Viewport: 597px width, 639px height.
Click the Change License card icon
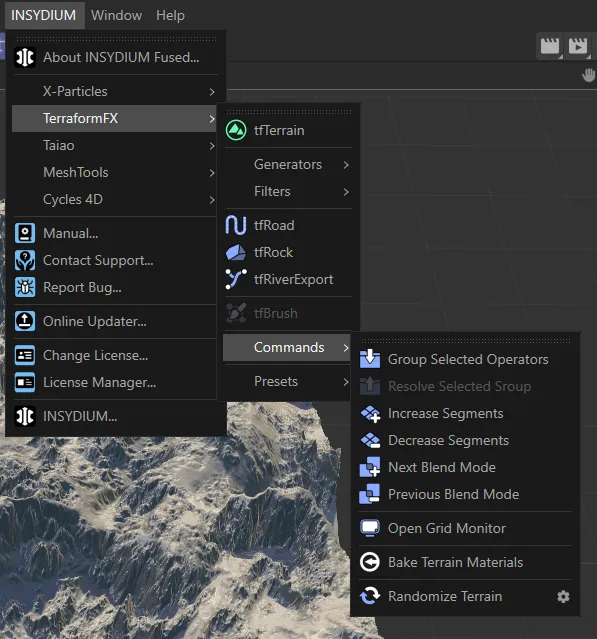[x=25, y=355]
